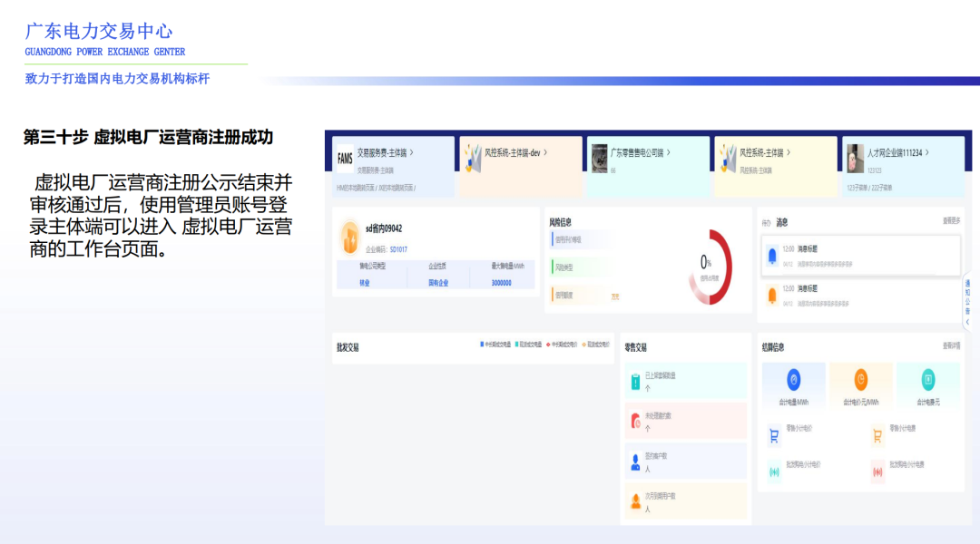Click the clipboard icon for 已上架套餐数量
This screenshot has width=980, height=544.
pyautogui.click(x=635, y=378)
